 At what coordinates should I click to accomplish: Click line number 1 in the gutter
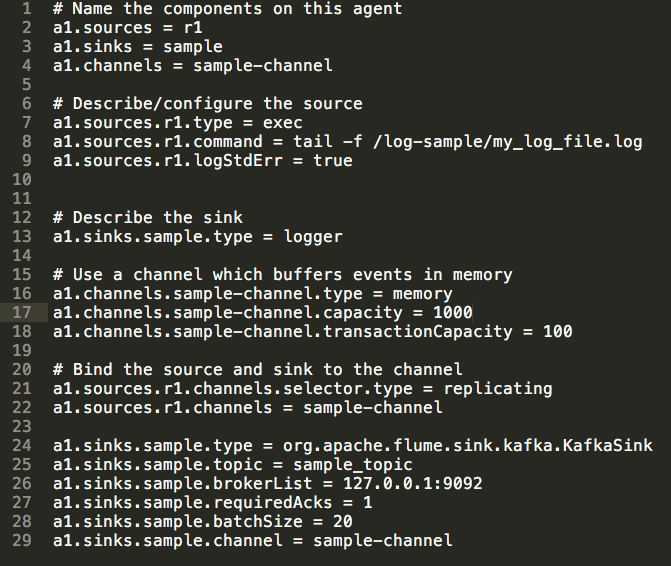coord(28,9)
